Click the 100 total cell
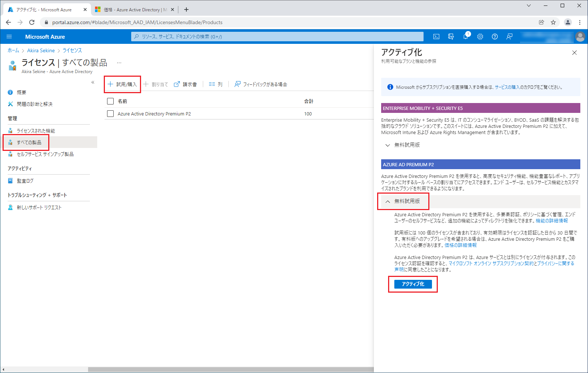This screenshot has width=588, height=373. click(x=308, y=114)
